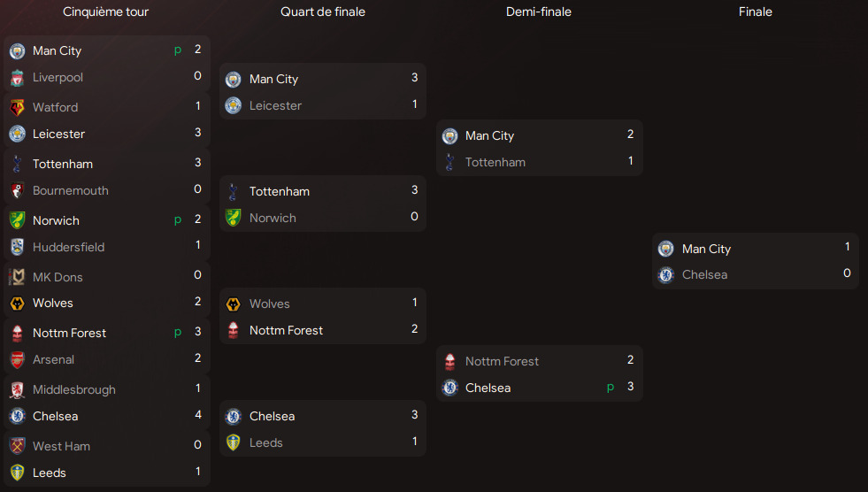The width and height of the screenshot is (868, 492).
Task: Open Nottm Forest name in the Demi-finale
Action: (502, 361)
